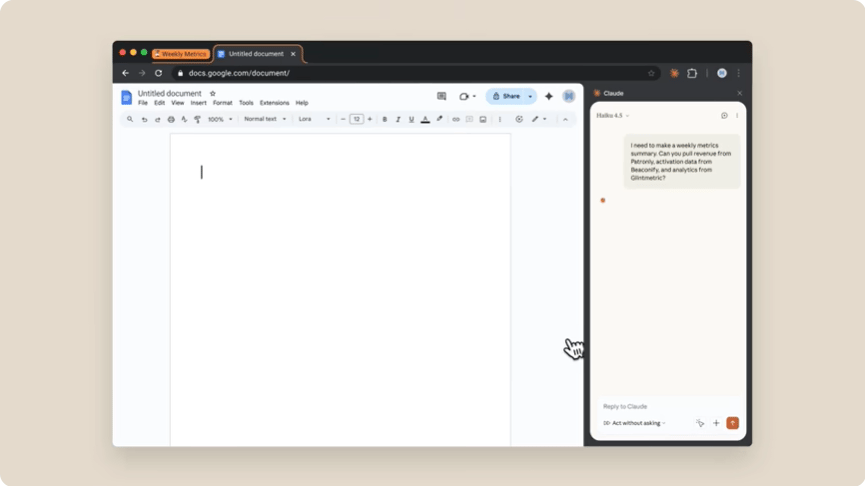
Task: Toggle bold formatting
Action: 385,119
